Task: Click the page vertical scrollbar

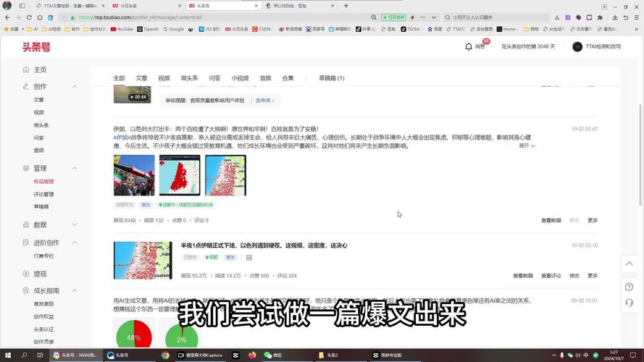Action: (x=640, y=156)
